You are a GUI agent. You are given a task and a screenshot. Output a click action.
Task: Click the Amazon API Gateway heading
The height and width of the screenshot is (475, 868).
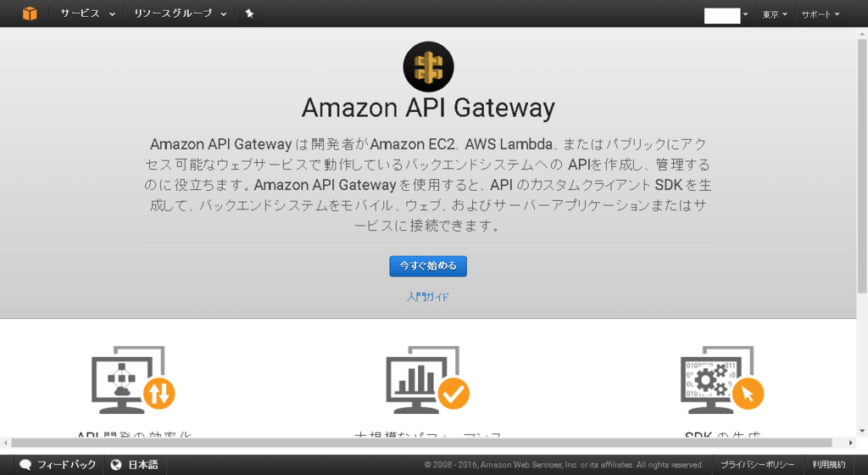coord(428,108)
